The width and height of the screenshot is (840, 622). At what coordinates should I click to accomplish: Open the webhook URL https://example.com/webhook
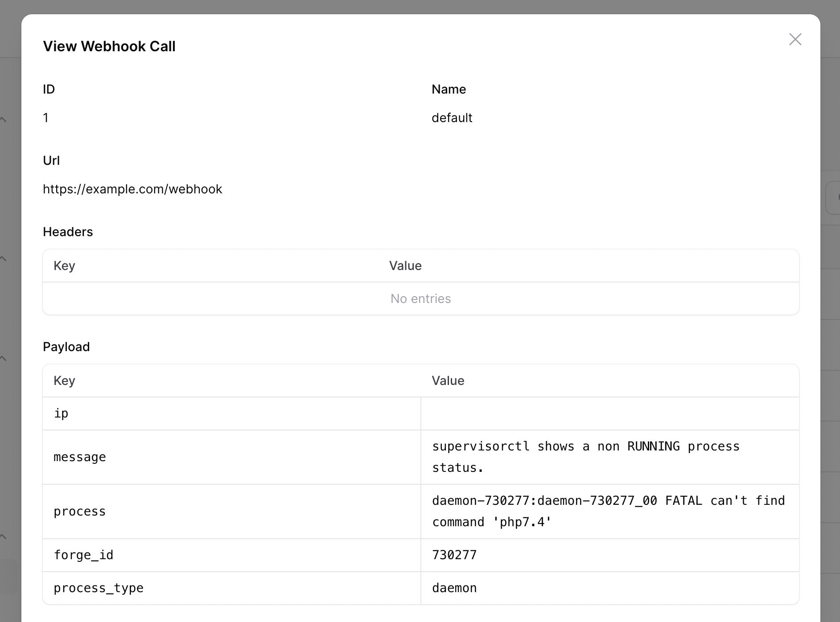[132, 189]
